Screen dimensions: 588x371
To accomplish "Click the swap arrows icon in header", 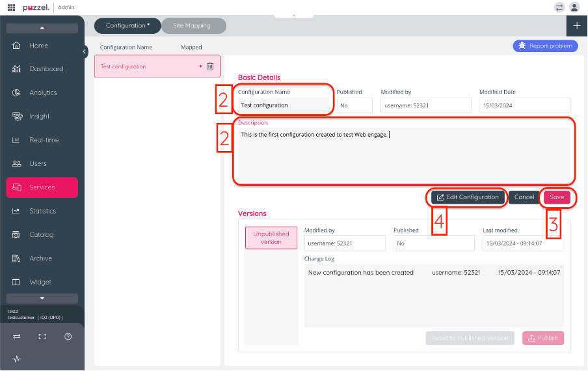I will (559, 7).
